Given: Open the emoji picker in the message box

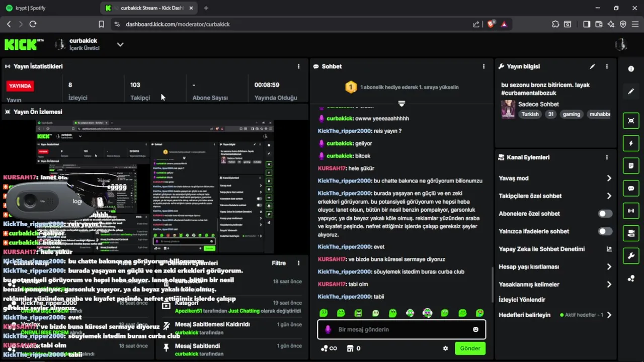Looking at the screenshot, I should 475,329.
